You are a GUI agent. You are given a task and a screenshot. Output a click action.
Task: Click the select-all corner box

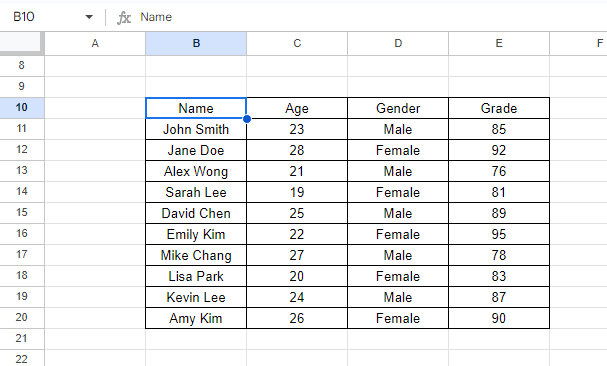click(x=21, y=43)
